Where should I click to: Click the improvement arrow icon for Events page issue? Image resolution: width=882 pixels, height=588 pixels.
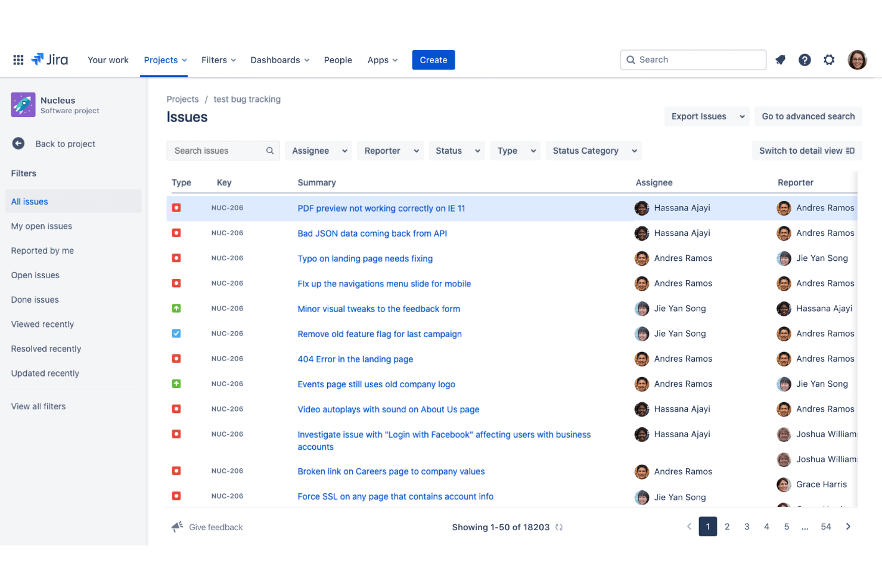point(176,384)
